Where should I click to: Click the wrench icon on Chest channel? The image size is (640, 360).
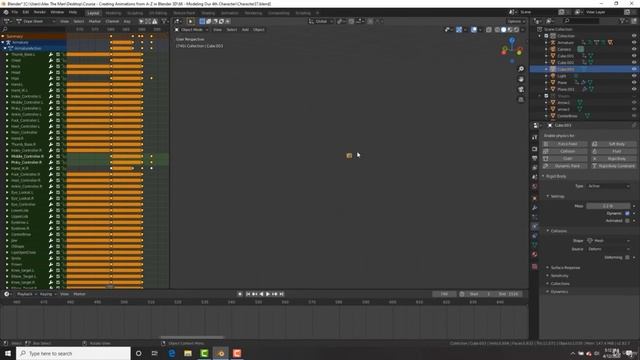51,60
